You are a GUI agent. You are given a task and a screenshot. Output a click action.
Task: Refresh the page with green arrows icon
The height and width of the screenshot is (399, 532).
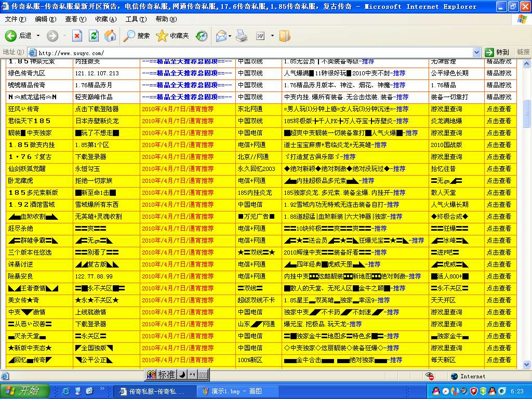[x=94, y=36]
